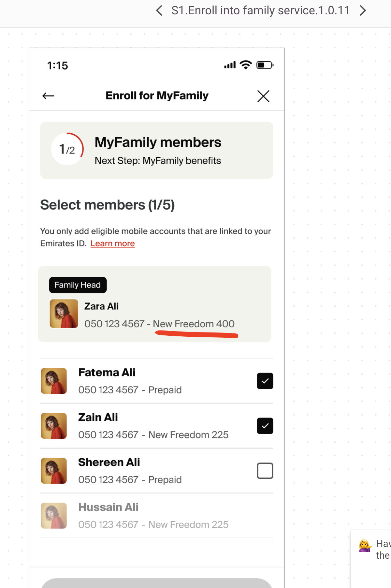Click Zain Ali's avatar picture
Image resolution: width=391 pixels, height=588 pixels.
click(x=54, y=426)
